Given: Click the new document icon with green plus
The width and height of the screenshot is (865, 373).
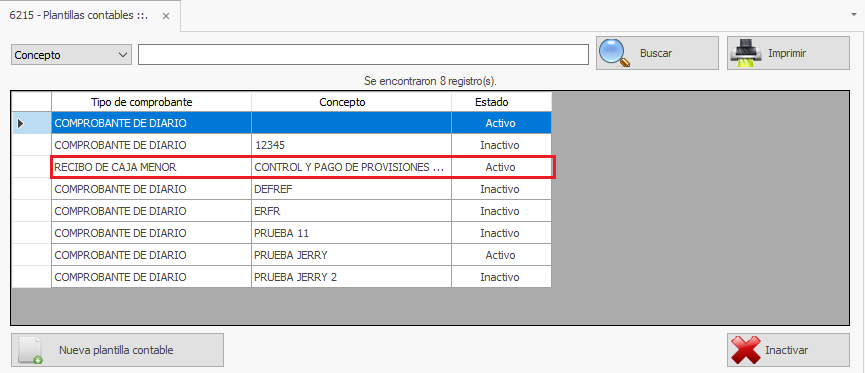Looking at the screenshot, I should (x=30, y=350).
